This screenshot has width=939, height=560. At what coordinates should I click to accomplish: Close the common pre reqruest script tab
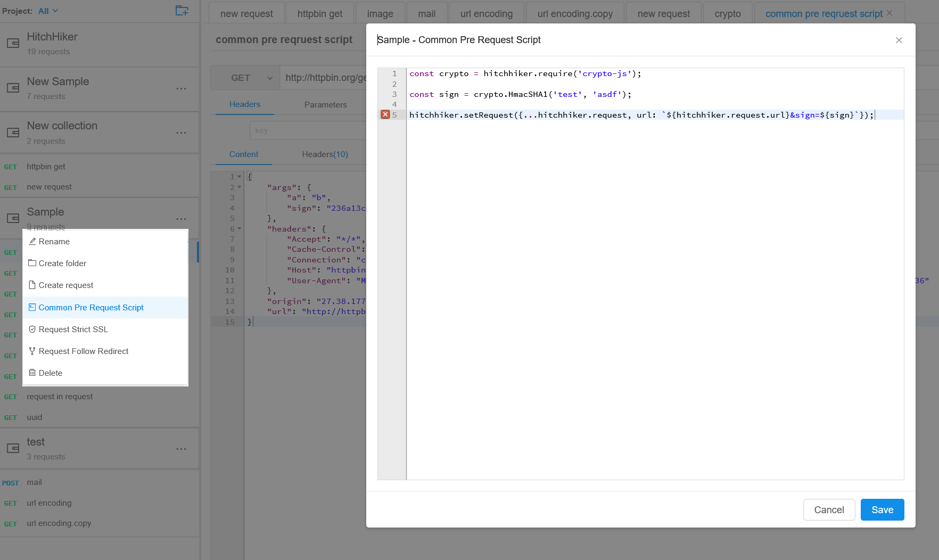pos(889,13)
